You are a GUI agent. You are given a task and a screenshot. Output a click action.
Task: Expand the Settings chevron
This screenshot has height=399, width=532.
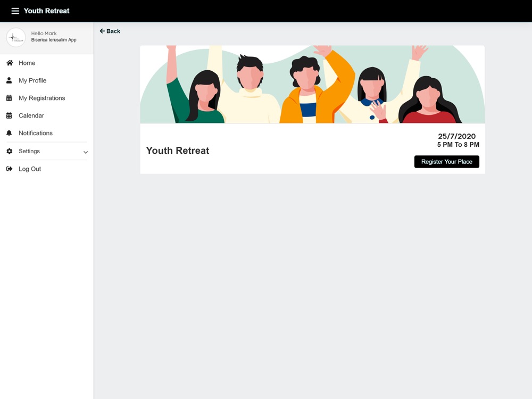pyautogui.click(x=86, y=152)
